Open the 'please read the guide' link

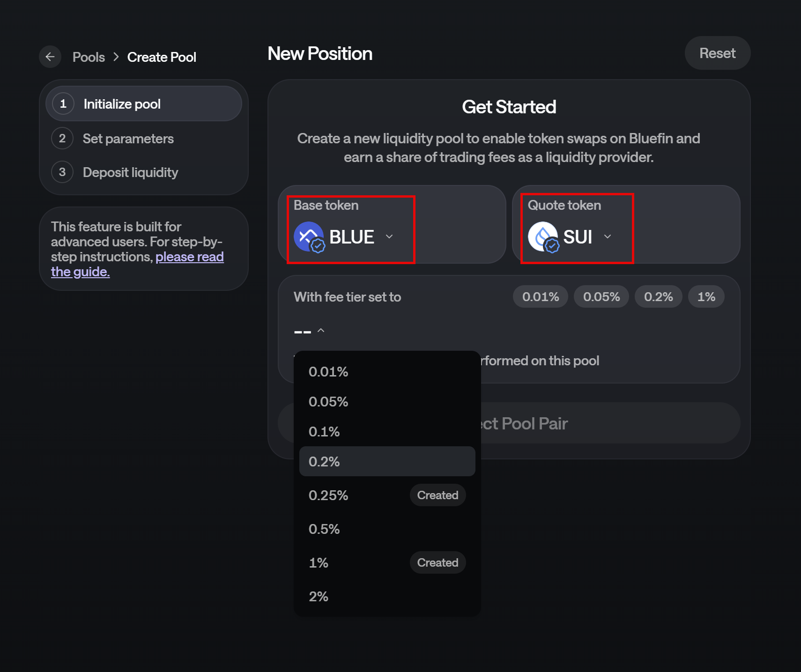[x=189, y=257]
